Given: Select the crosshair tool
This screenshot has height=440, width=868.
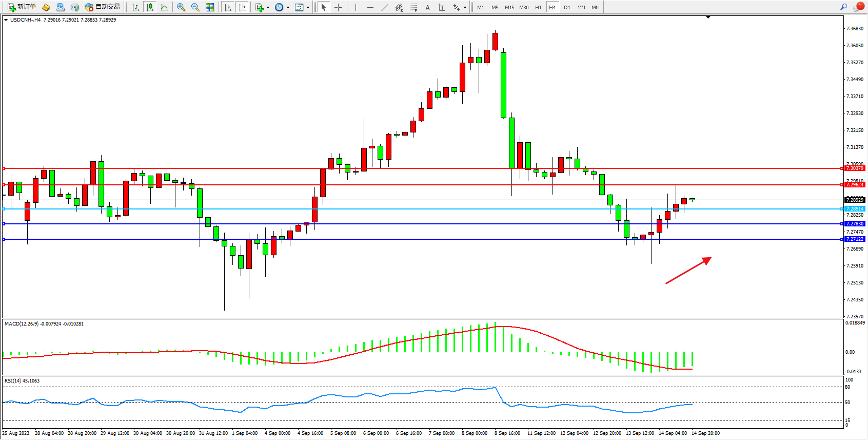Looking at the screenshot, I should [x=338, y=7].
